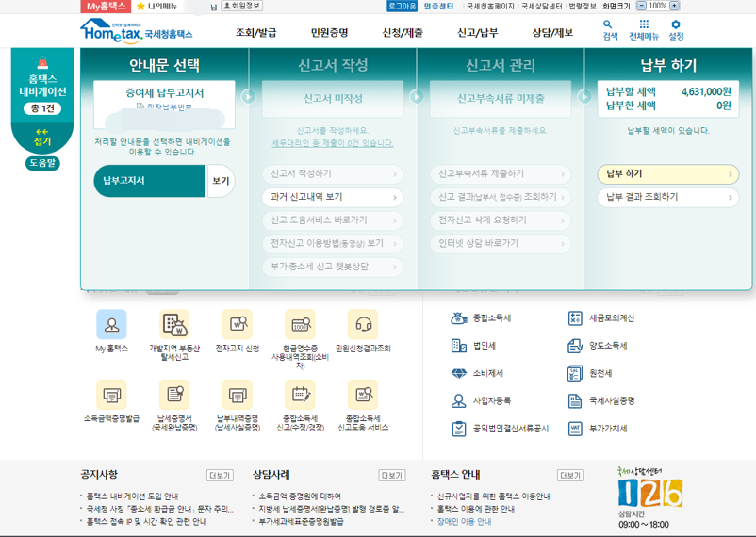Image resolution: width=756 pixels, height=537 pixels.
Task: Open the 법령정보 link
Action: click(x=583, y=6)
